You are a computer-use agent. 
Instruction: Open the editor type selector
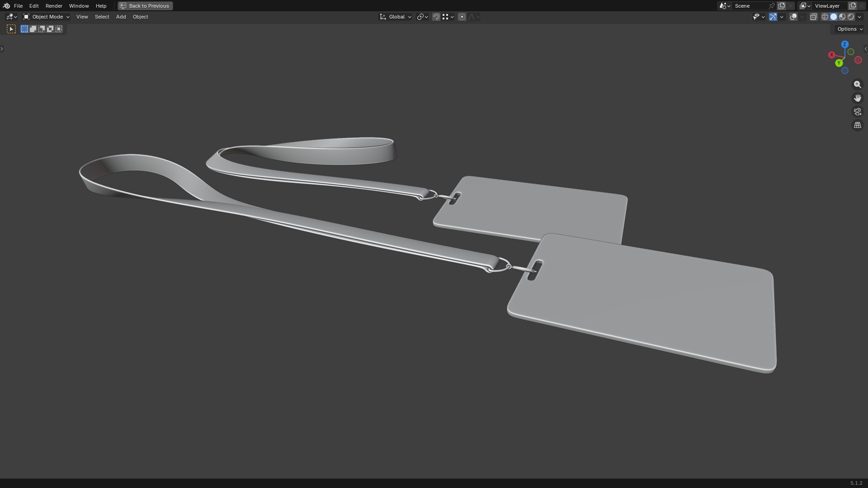[x=11, y=17]
